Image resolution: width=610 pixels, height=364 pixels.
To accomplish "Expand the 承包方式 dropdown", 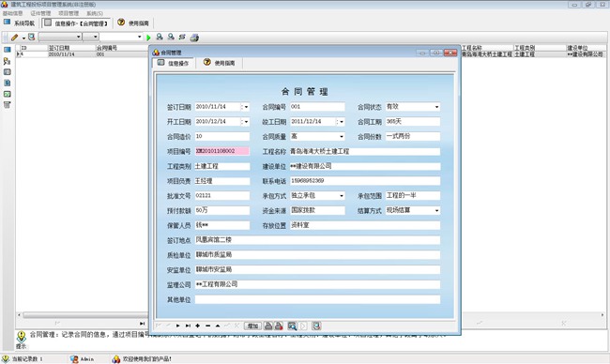I will coord(342,196).
